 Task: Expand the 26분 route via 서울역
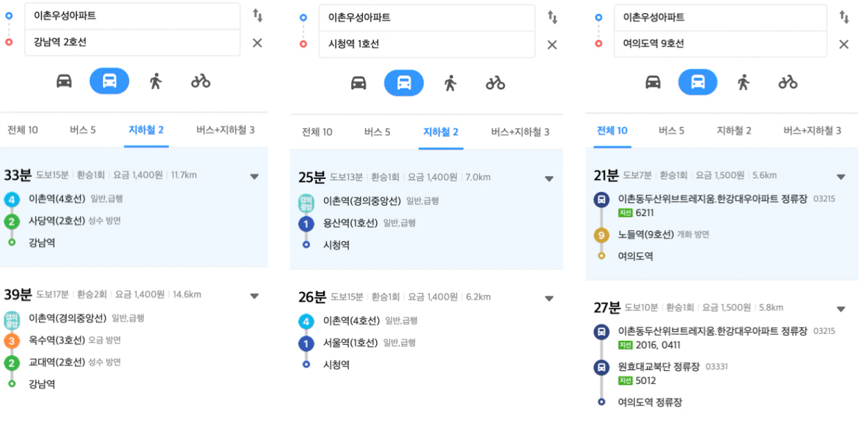click(x=549, y=298)
